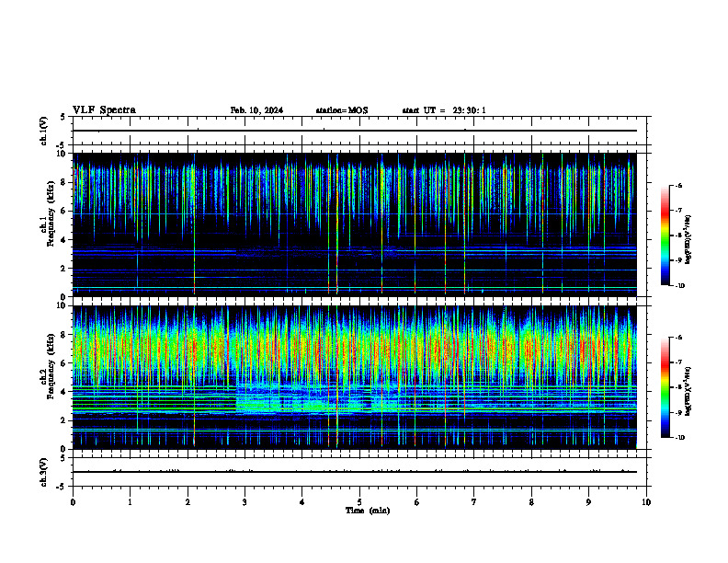
Task: Click the -10 tick on ch.2 color bar
Action: (x=679, y=437)
